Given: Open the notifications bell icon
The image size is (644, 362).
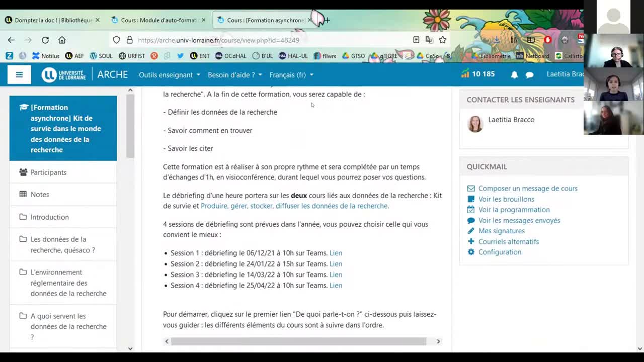Looking at the screenshot, I should point(514,75).
